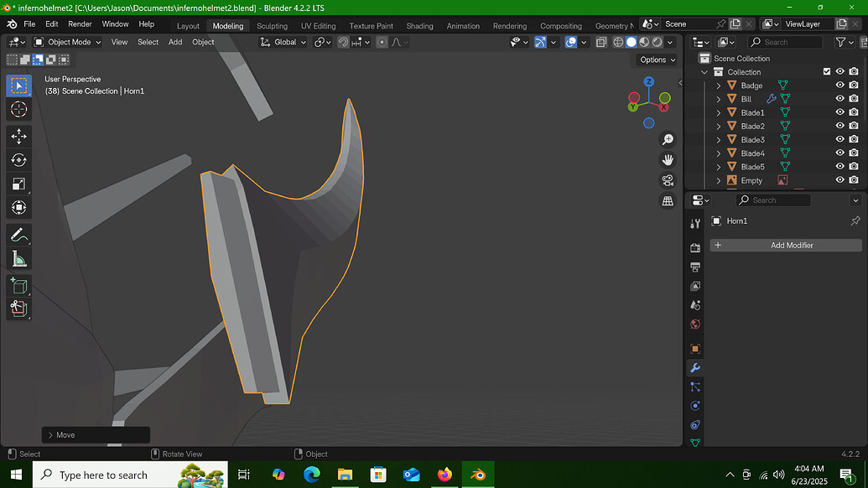Expand the Empty object tree
The height and width of the screenshot is (488, 868).
coord(718,180)
